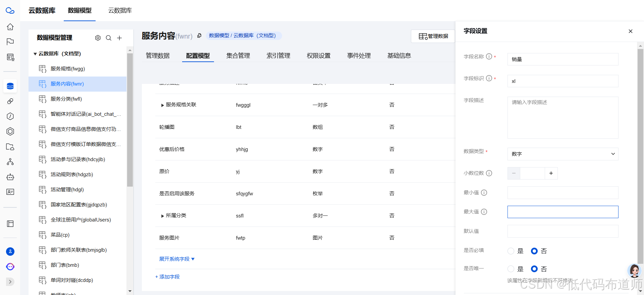Viewport: 644px width, 295px height.
Task: Click the cloud logo at top left
Action: 10,11
